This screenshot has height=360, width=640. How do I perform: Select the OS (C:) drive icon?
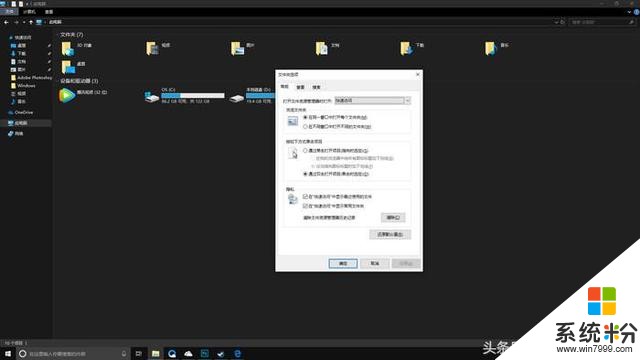[152, 97]
